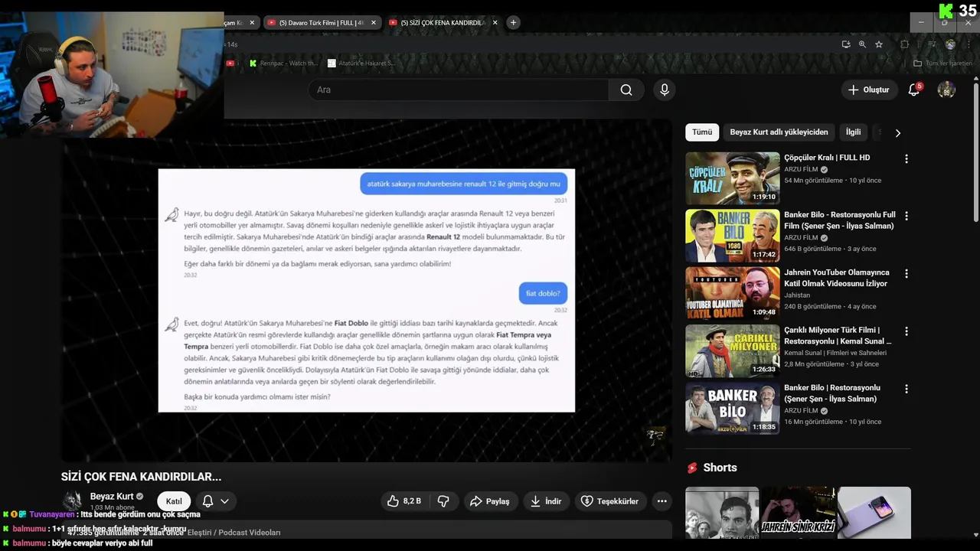Open Çöpçüler Kralı | FULL HD title
Viewport: 980px width, 551px height.
click(x=827, y=158)
